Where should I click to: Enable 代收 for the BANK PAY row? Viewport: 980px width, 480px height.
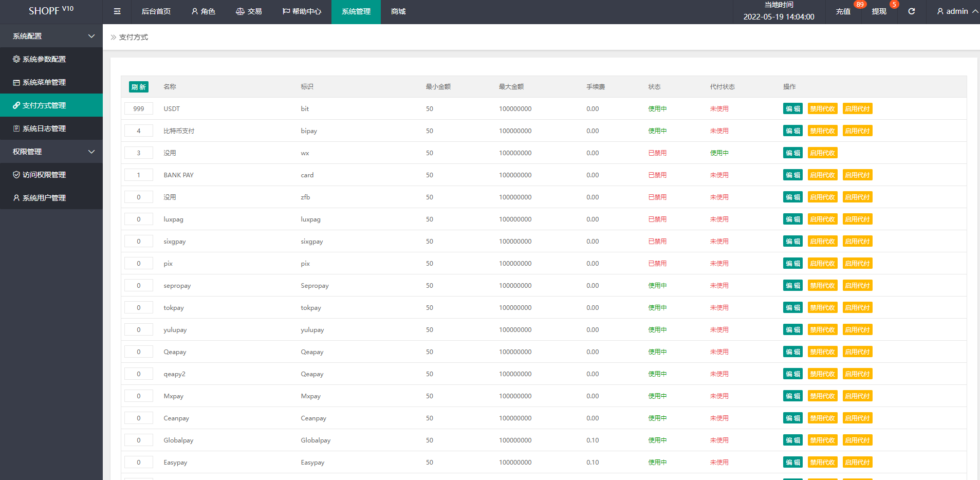(822, 175)
